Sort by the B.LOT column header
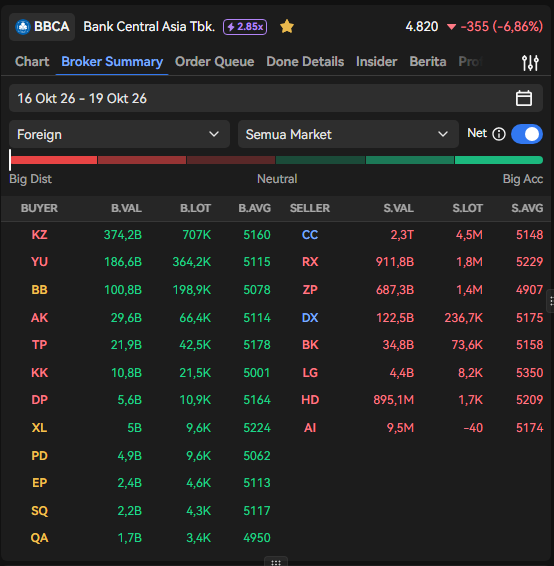554x566 pixels. tap(195, 208)
